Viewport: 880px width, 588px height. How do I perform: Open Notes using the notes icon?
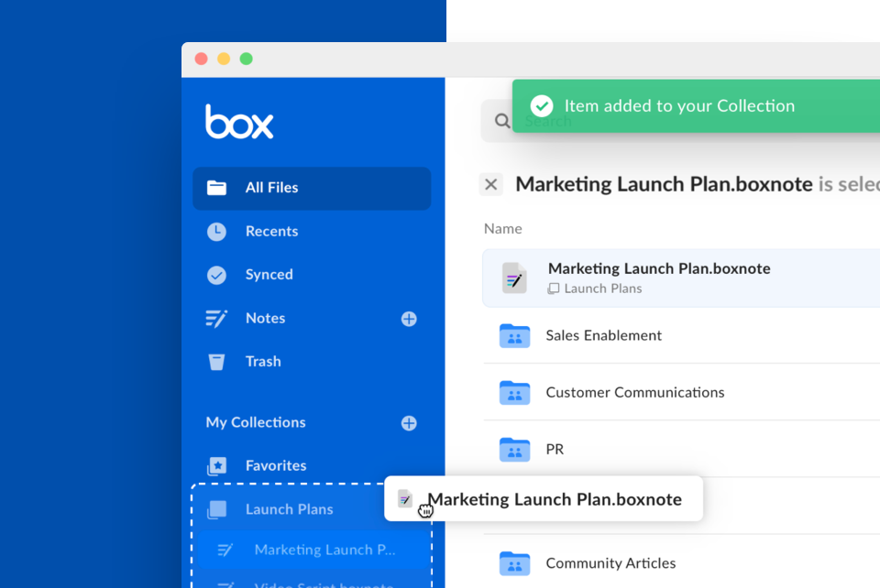(x=216, y=318)
